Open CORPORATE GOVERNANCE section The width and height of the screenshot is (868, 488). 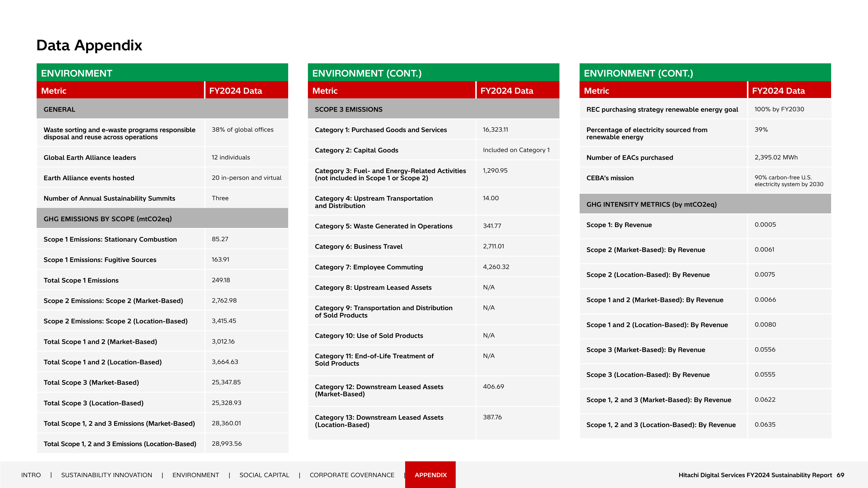(352, 475)
